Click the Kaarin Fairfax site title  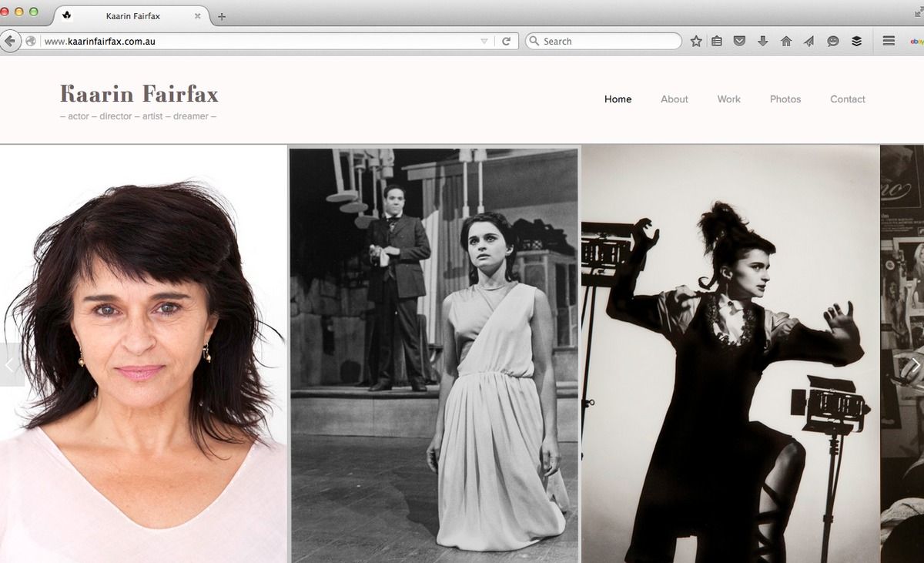click(139, 94)
